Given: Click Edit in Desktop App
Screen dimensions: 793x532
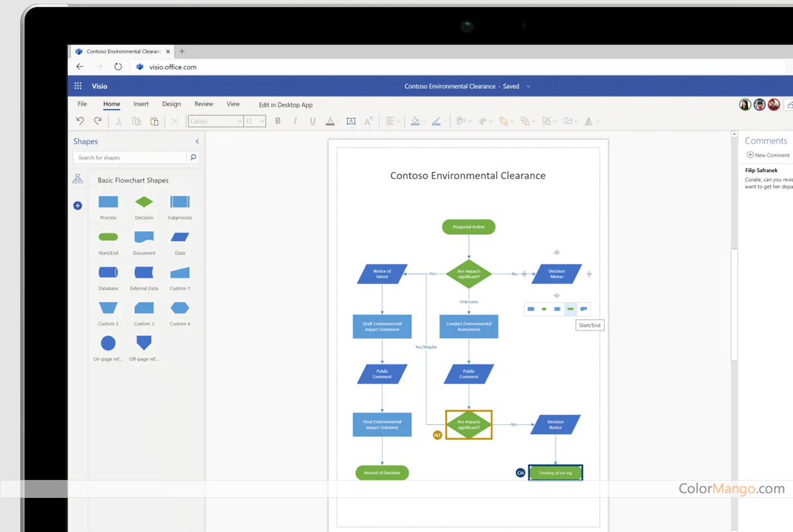Looking at the screenshot, I should [x=285, y=105].
